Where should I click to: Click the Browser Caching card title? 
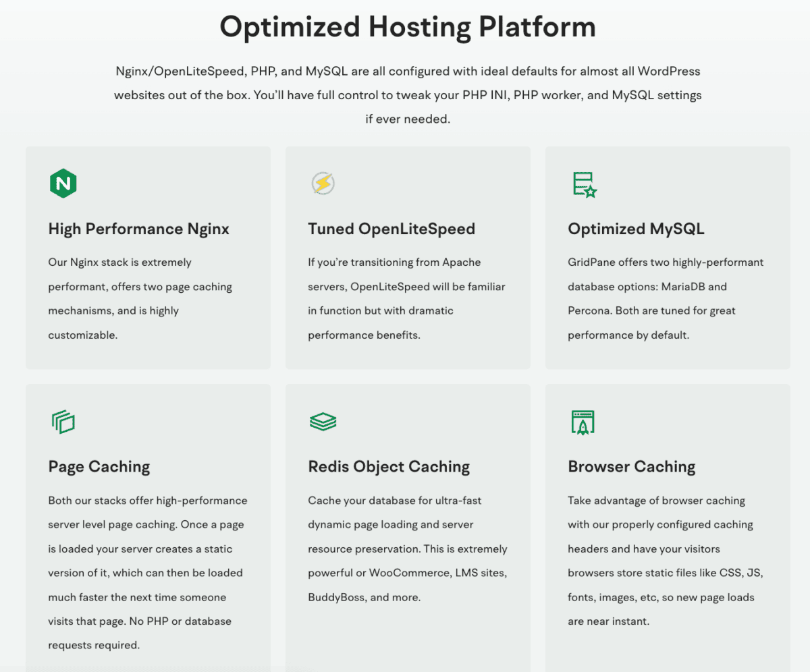(x=631, y=467)
